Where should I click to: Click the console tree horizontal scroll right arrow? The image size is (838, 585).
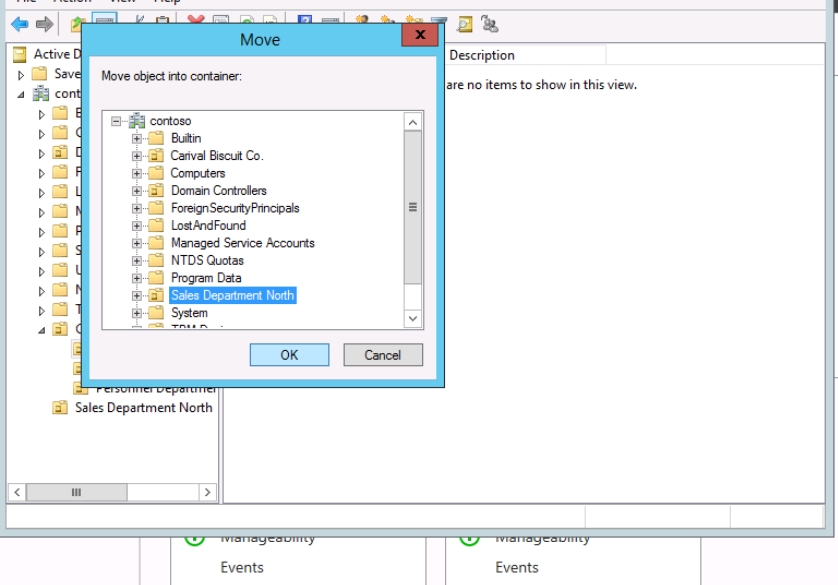pos(207,492)
